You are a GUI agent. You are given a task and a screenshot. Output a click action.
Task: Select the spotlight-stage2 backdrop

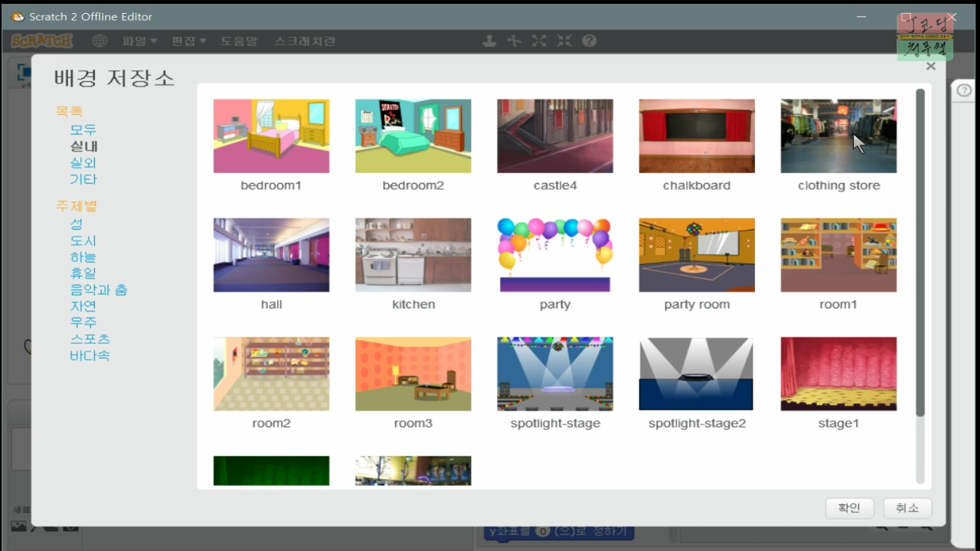click(x=697, y=374)
